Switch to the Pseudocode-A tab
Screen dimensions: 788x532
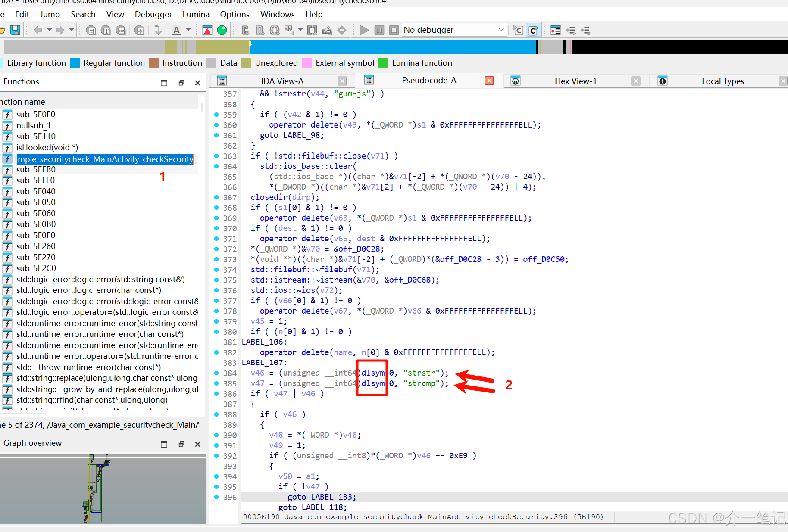tap(429, 80)
